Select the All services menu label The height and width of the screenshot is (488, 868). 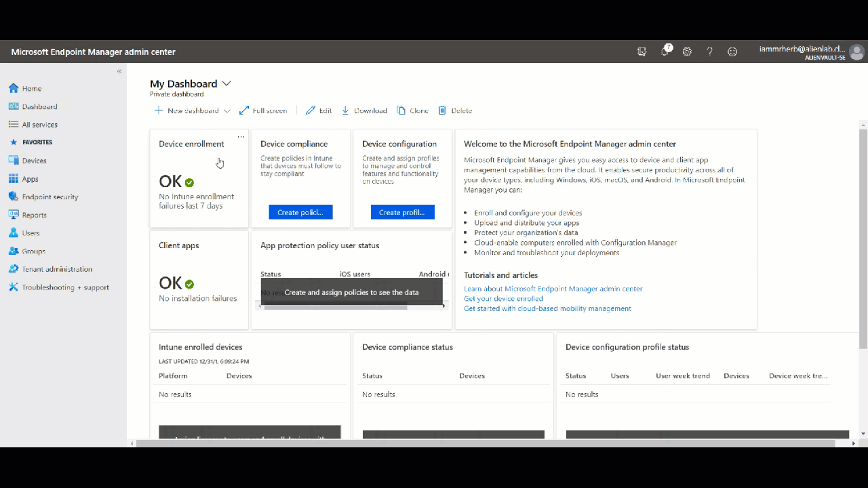tap(40, 125)
